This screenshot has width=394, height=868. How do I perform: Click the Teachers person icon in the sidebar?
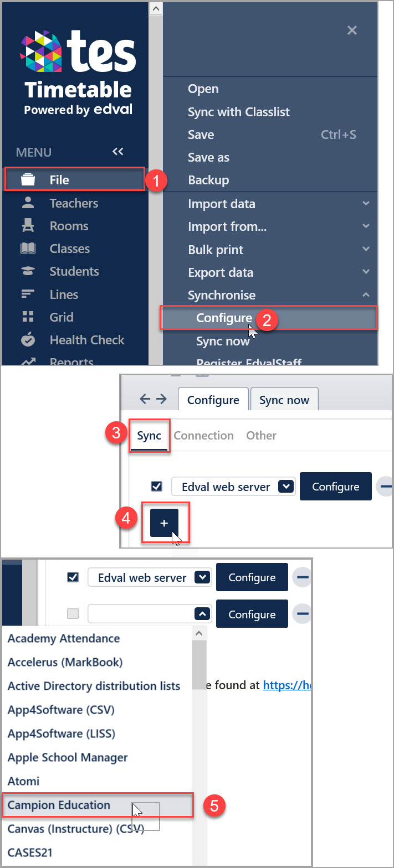pyautogui.click(x=28, y=203)
